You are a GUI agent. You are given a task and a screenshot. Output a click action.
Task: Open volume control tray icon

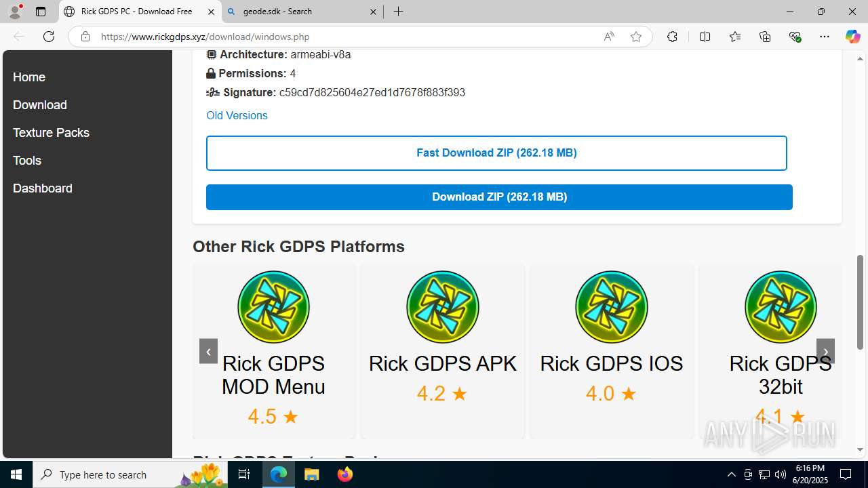click(781, 474)
